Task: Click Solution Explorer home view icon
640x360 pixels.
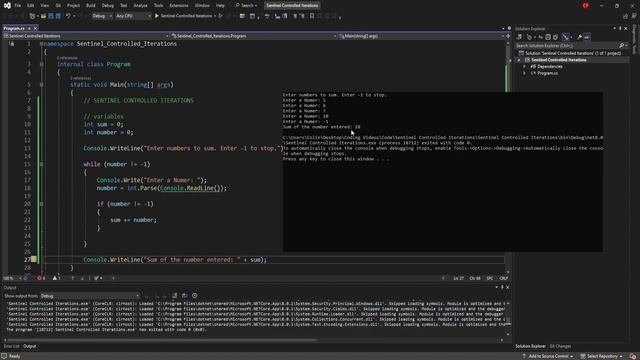Action: (519, 37)
